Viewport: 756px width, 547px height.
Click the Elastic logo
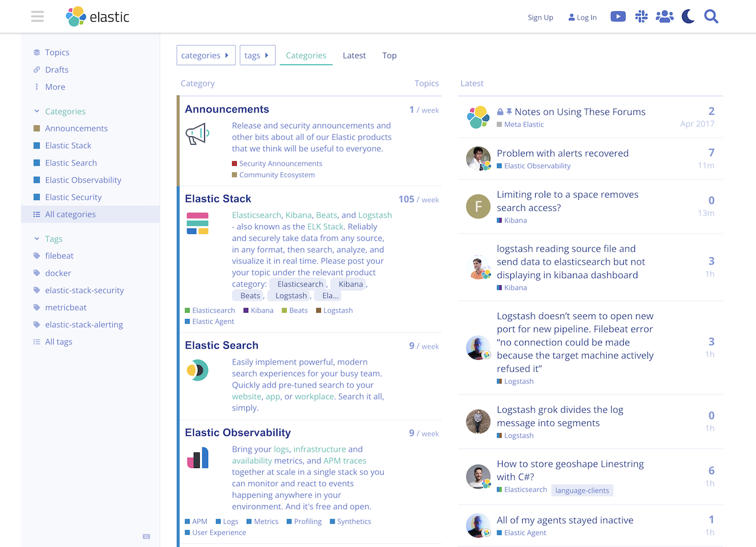(x=97, y=17)
